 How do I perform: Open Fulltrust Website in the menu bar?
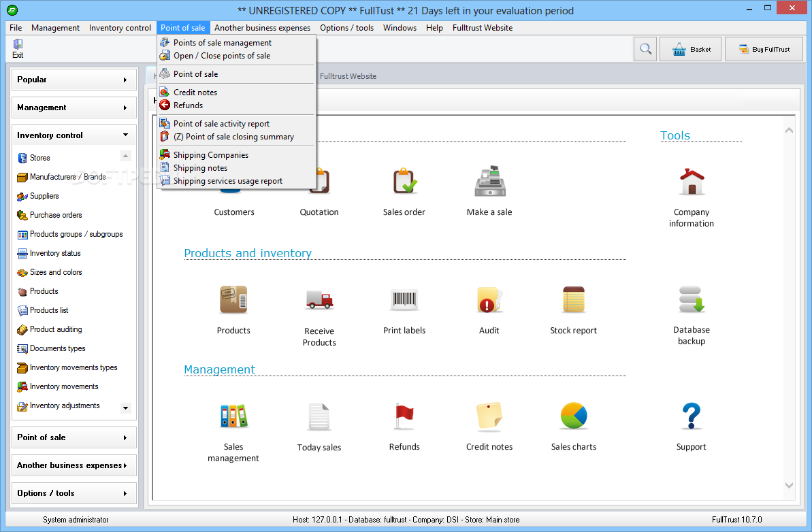click(x=483, y=28)
